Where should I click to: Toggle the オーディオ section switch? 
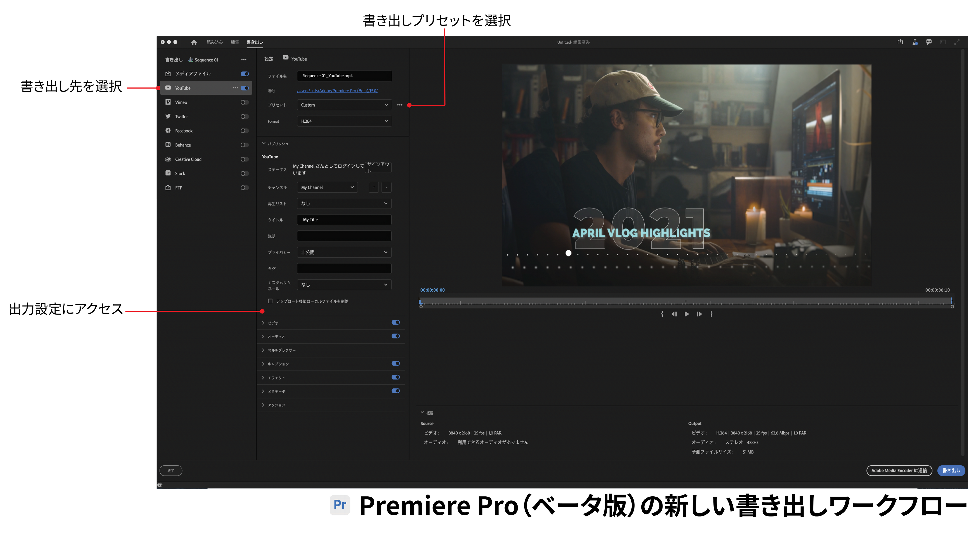(396, 336)
